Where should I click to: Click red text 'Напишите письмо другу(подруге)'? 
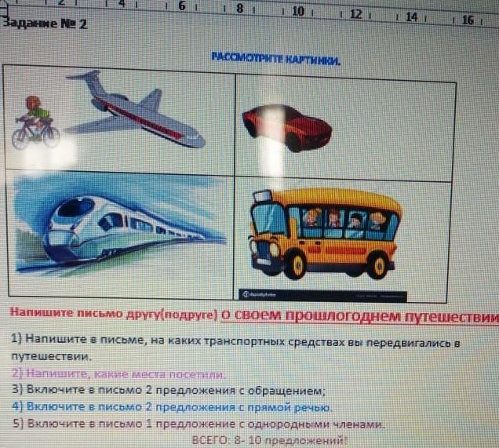[x=114, y=313]
